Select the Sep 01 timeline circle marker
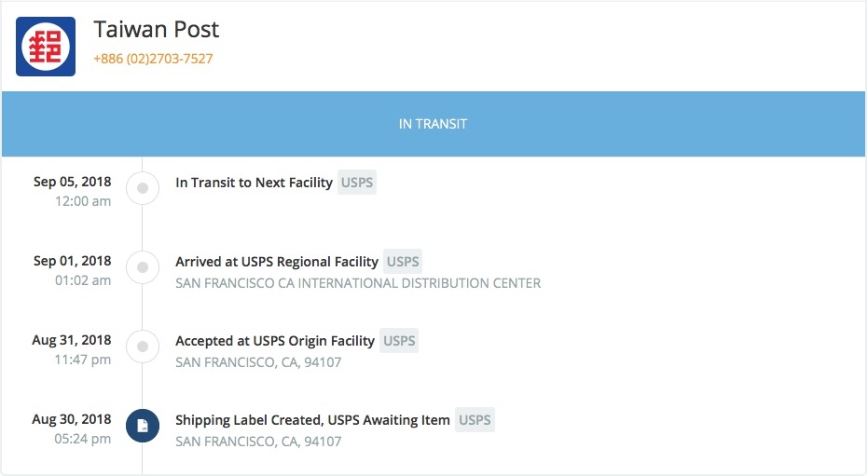The width and height of the screenshot is (868, 476). 143,267
